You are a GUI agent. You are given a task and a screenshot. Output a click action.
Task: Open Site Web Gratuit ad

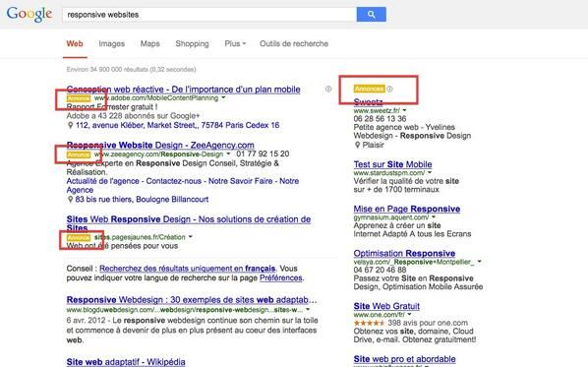coord(386,306)
